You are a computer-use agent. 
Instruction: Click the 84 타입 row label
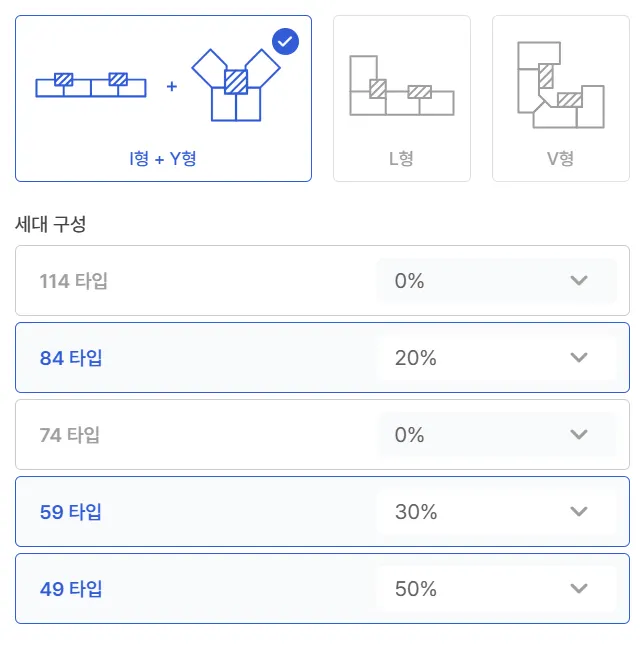pyautogui.click(x=71, y=358)
